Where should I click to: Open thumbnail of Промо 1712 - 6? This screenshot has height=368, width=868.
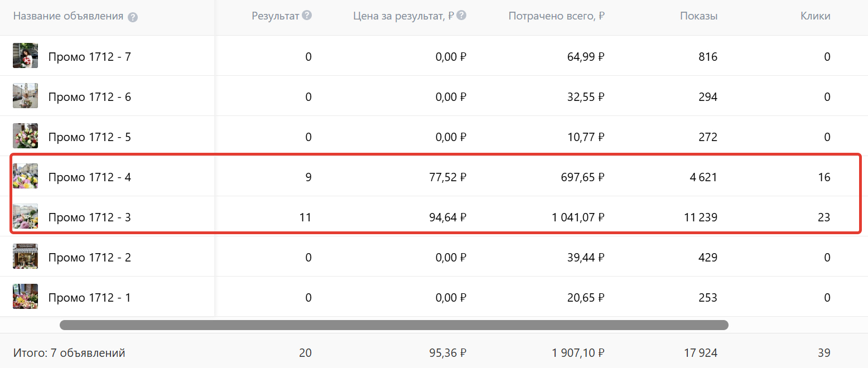pyautogui.click(x=26, y=96)
